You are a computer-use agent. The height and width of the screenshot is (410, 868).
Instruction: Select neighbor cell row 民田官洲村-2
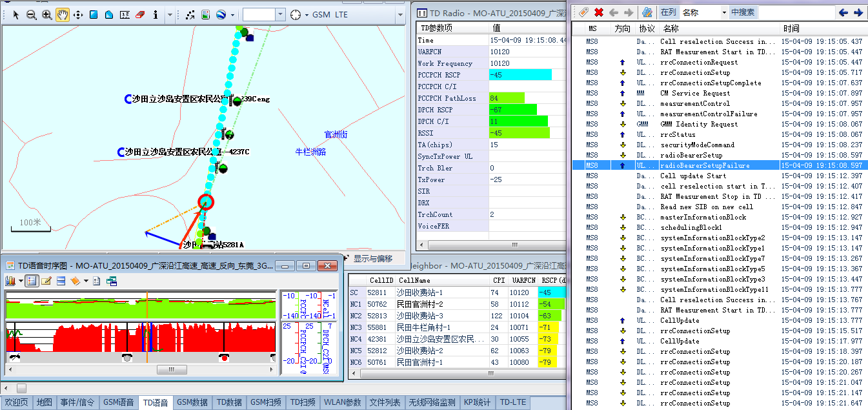[x=458, y=304]
